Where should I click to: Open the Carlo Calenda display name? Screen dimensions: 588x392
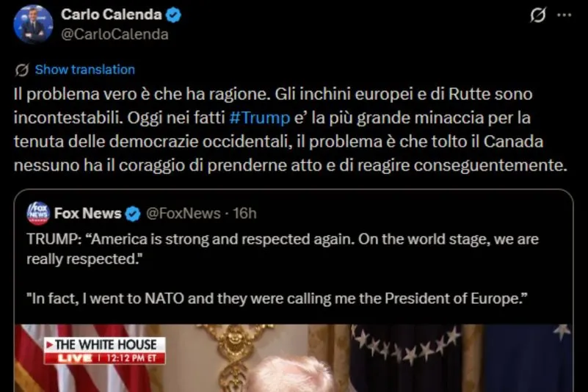tap(112, 15)
